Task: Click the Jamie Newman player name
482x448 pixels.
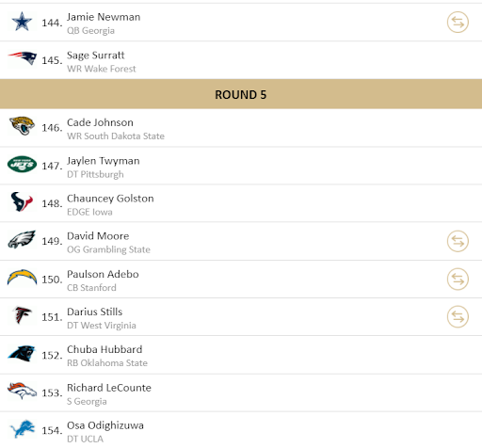Action: pyautogui.click(x=104, y=17)
